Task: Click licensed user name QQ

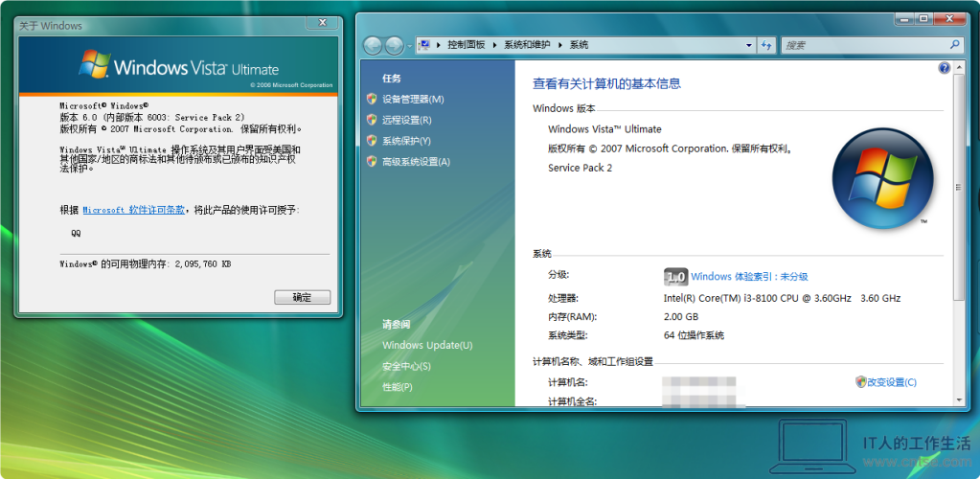Action: click(76, 233)
